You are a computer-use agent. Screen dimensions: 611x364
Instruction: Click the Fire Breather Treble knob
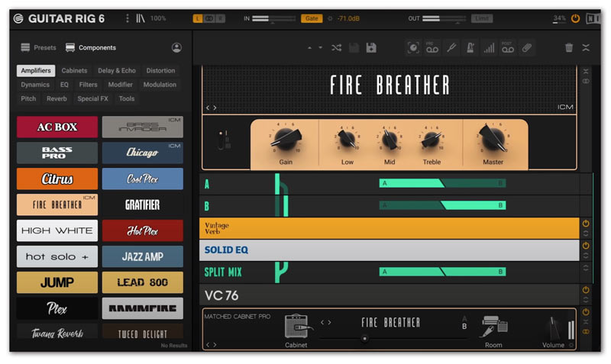click(x=432, y=140)
